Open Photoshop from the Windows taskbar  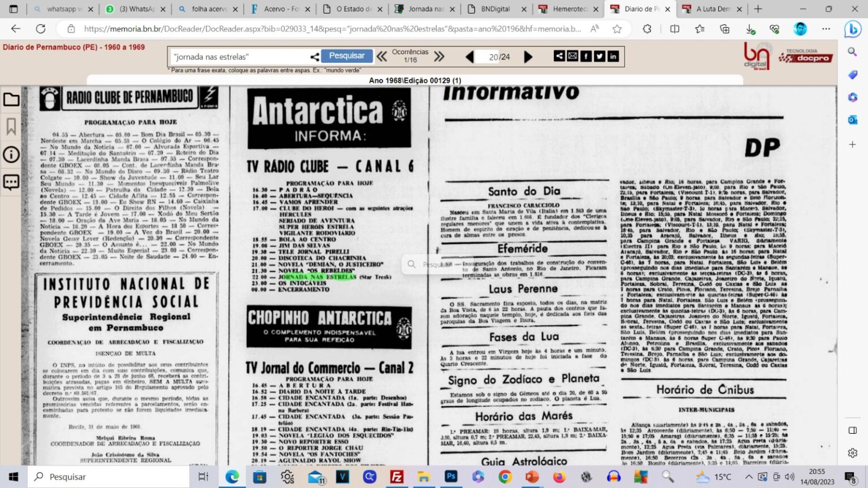(451, 477)
